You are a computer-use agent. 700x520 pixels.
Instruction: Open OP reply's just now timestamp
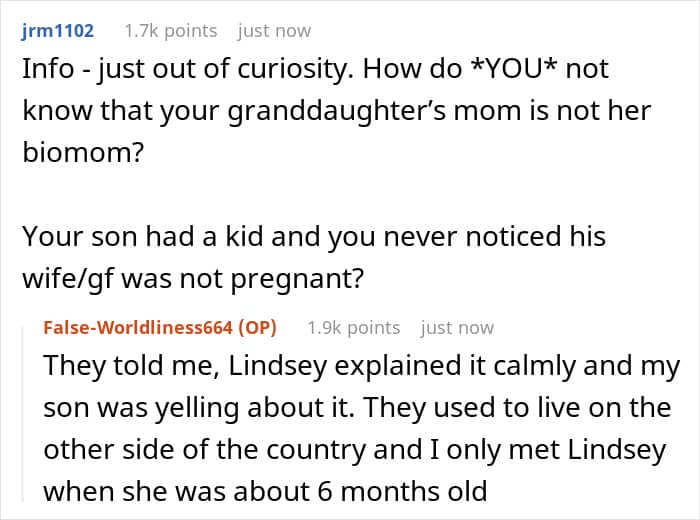click(x=457, y=328)
